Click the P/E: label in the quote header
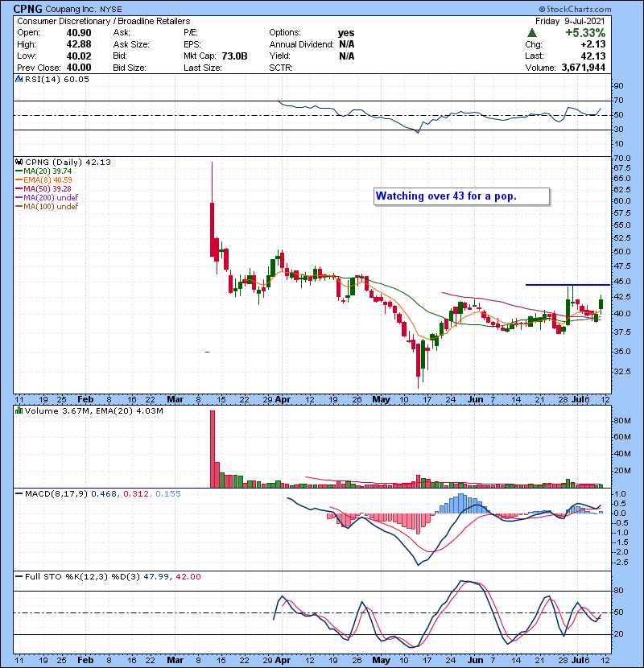 (x=190, y=33)
